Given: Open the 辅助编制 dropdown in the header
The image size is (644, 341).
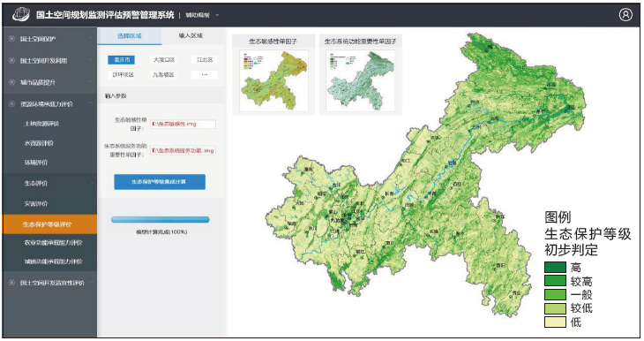Looking at the screenshot, I should [202, 15].
